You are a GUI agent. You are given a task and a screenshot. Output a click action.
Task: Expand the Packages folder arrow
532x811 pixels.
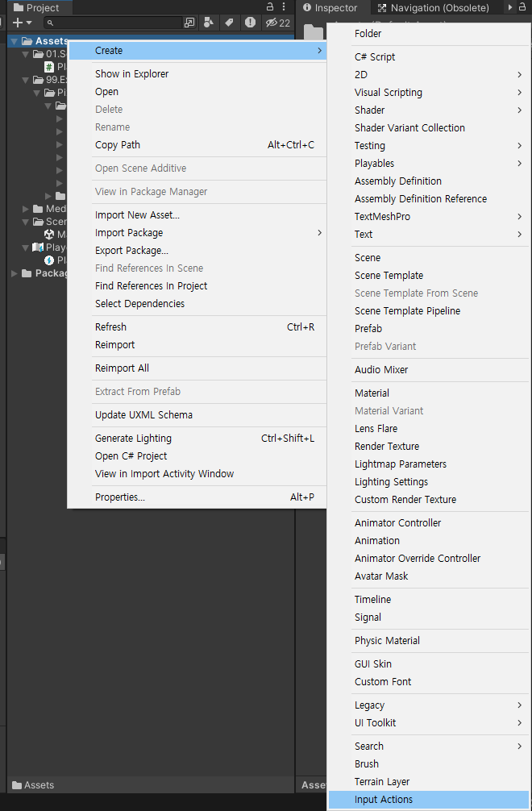tap(15, 273)
